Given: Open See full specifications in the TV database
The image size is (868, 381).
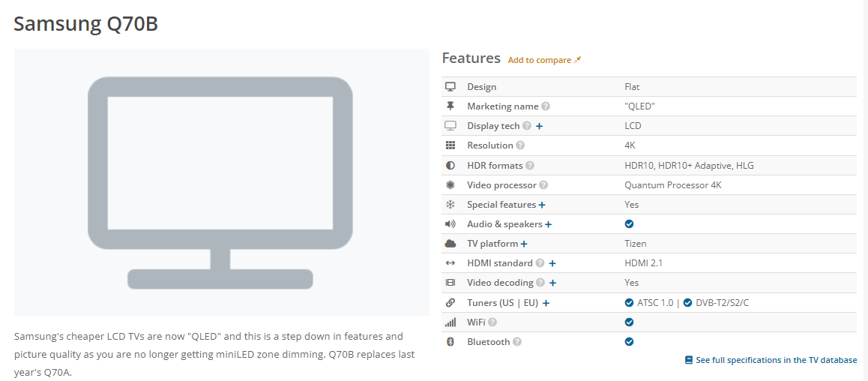Looking at the screenshot, I should coord(776,360).
